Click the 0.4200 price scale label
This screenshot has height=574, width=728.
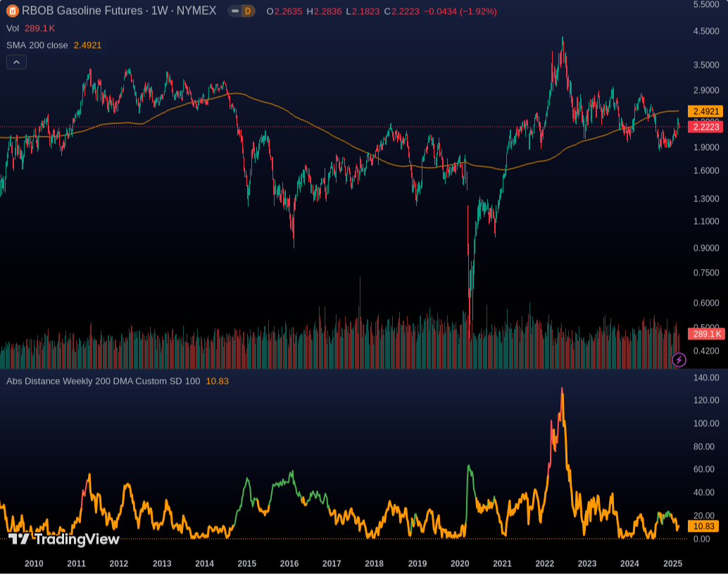coord(706,351)
